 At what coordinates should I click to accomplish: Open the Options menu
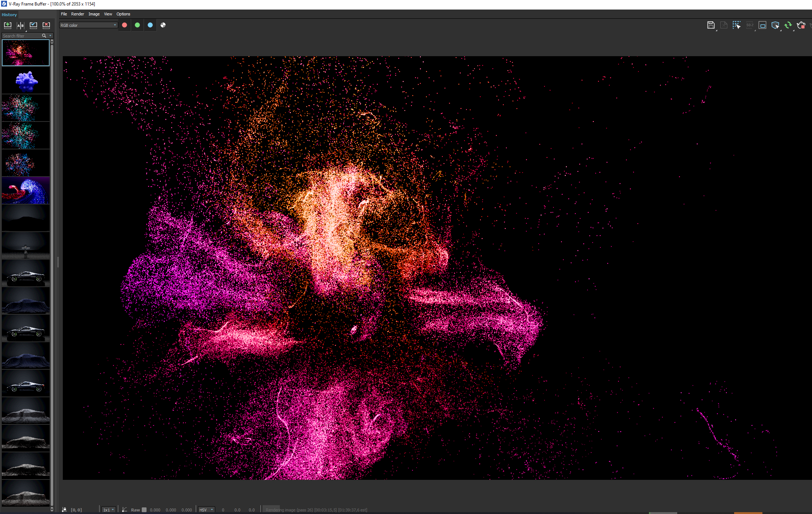(123, 14)
